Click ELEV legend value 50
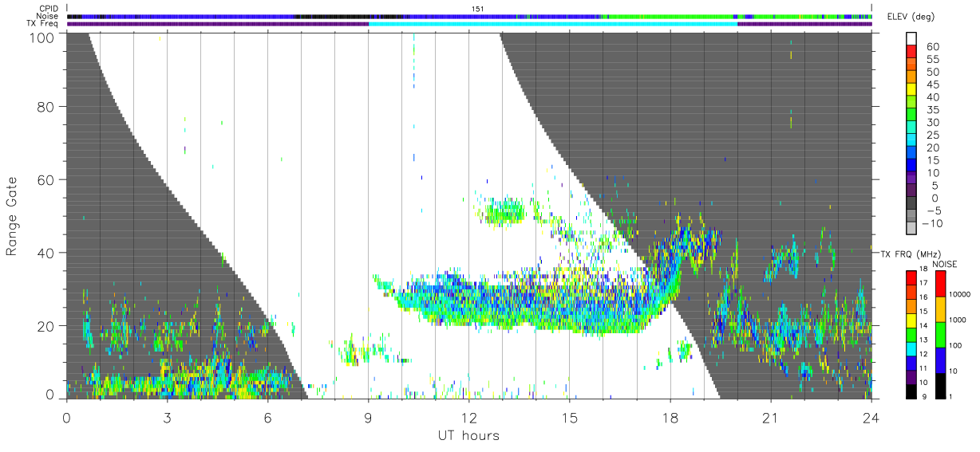Image resolution: width=980 pixels, height=452 pixels. click(932, 73)
